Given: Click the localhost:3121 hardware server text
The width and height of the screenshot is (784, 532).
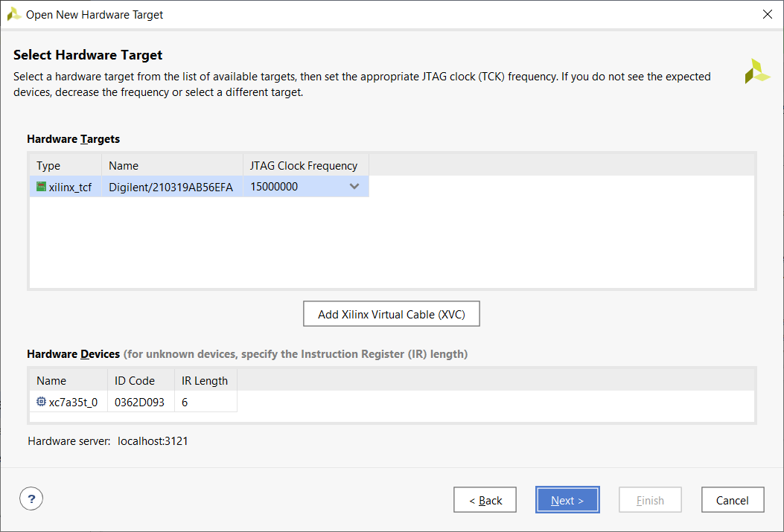Looking at the screenshot, I should click(153, 441).
